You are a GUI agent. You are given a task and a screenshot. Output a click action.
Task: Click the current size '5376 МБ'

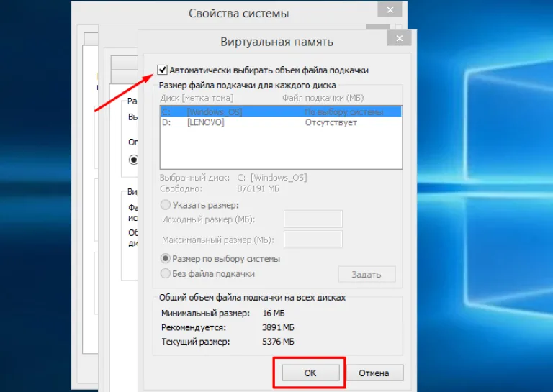(278, 342)
